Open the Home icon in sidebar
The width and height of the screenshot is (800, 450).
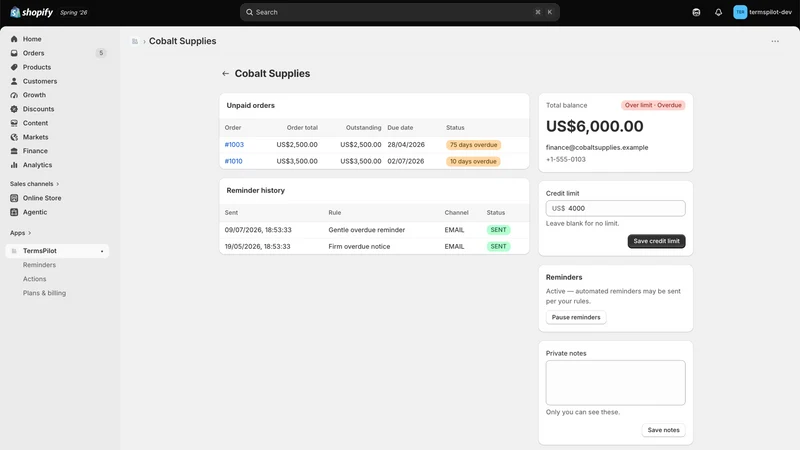coord(14,39)
